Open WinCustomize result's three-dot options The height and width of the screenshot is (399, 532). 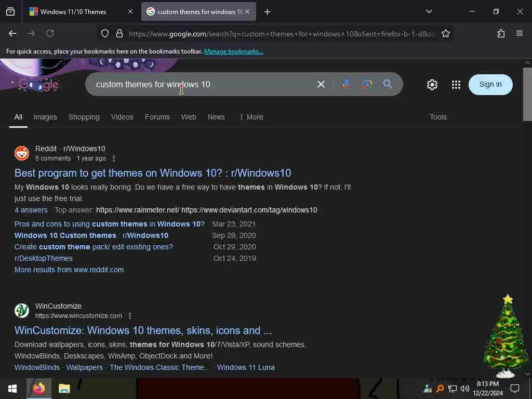(x=130, y=316)
